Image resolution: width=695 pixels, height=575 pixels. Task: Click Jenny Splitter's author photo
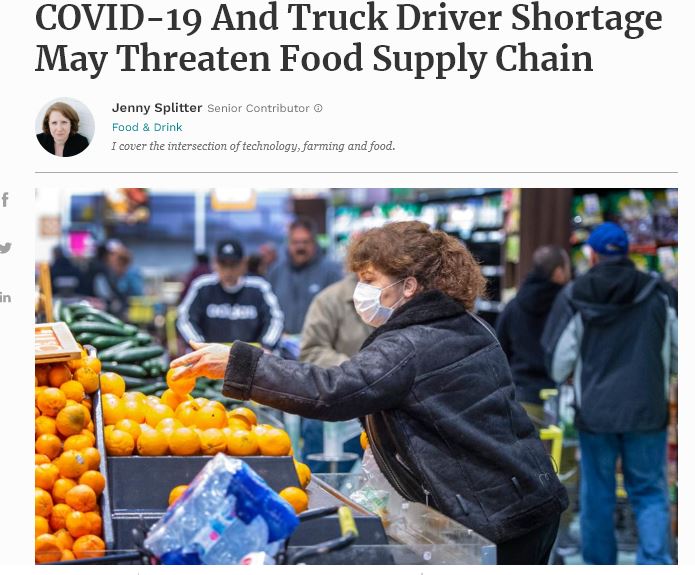coord(65,127)
